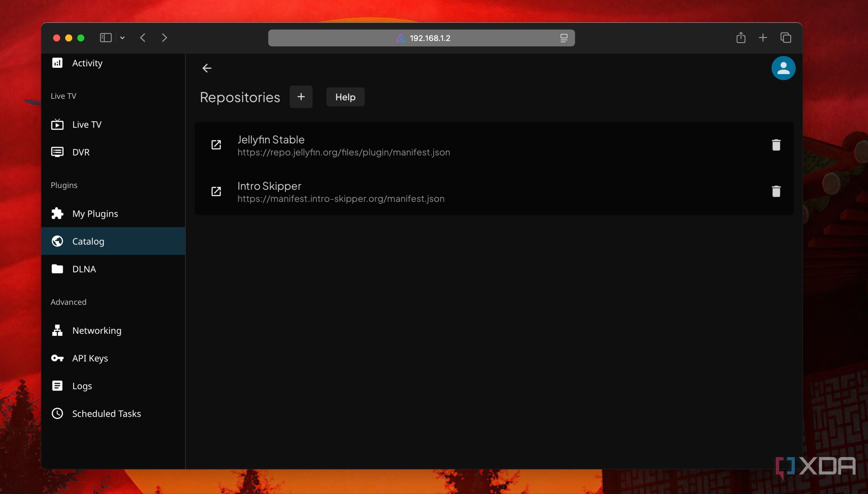Open the DVR settings page
Screen dimensions: 868x494
[x=113, y=152]
